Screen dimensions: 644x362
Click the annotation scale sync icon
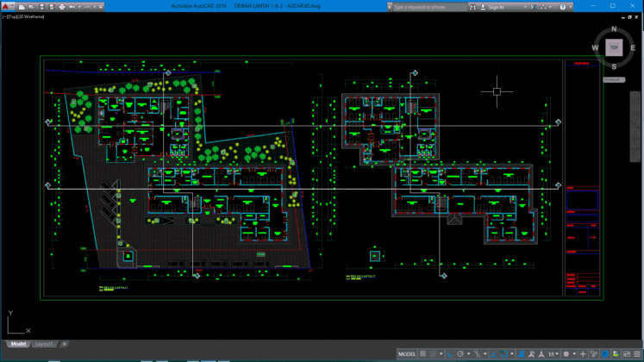(x=541, y=353)
